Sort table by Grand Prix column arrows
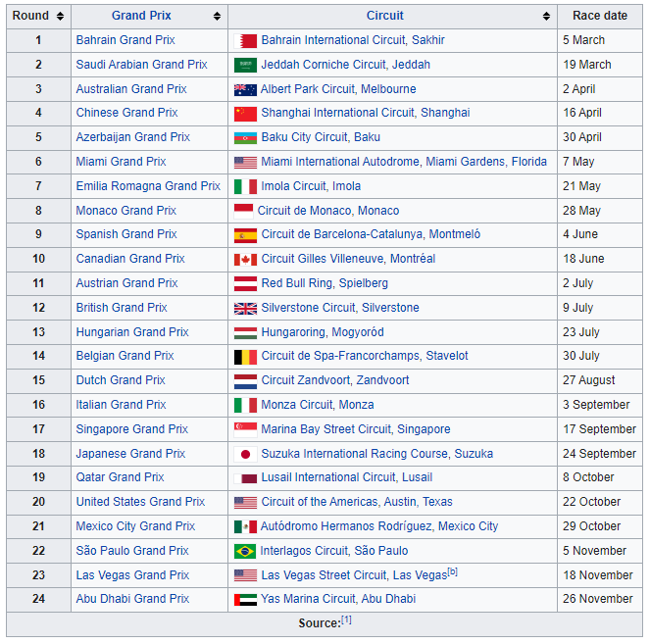This screenshot has width=650, height=644. pos(217,16)
